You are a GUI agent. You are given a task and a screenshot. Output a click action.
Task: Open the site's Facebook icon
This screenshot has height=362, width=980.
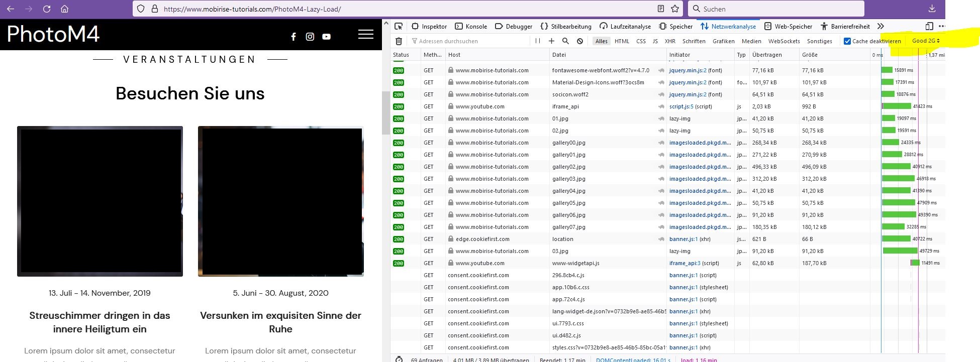293,37
